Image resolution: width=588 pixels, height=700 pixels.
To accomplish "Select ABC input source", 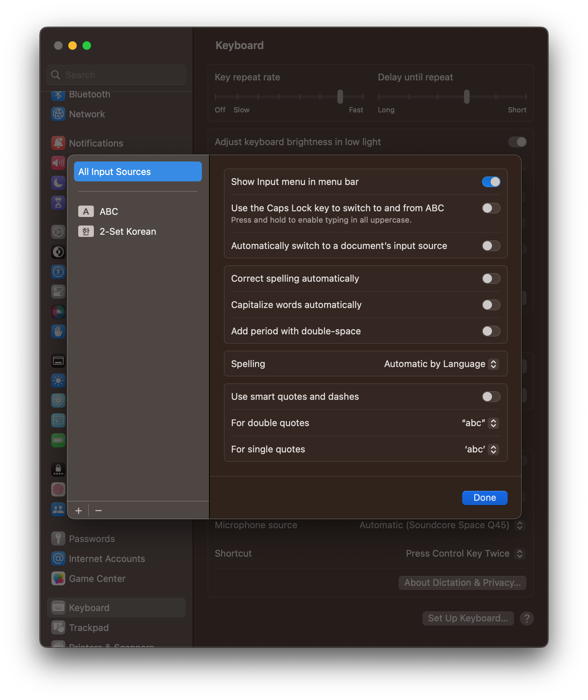I will (x=138, y=212).
